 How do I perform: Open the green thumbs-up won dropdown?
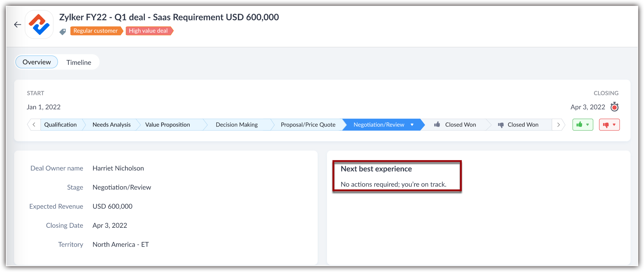[x=583, y=125]
